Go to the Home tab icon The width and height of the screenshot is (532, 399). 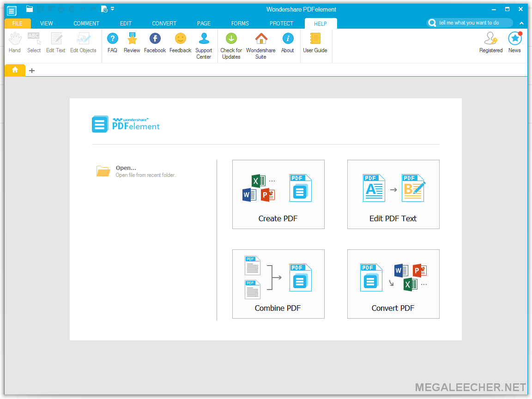click(x=15, y=70)
